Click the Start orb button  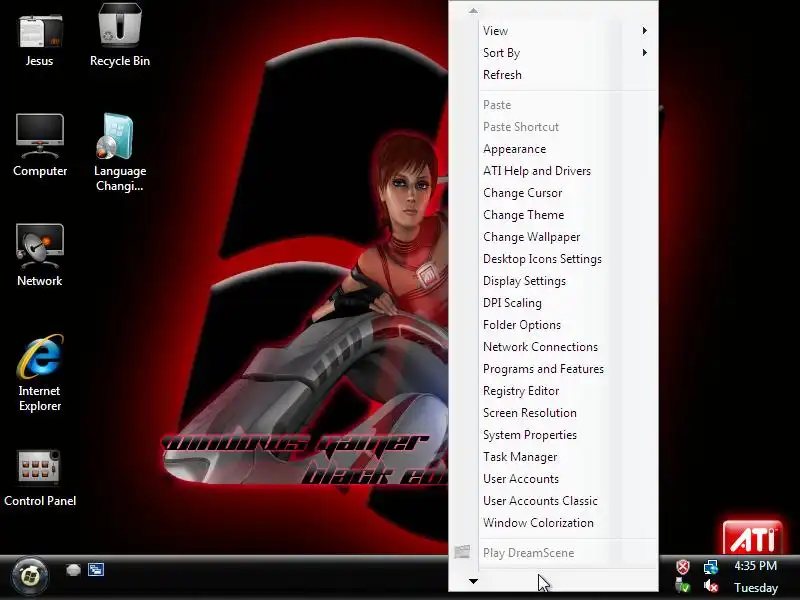30,577
